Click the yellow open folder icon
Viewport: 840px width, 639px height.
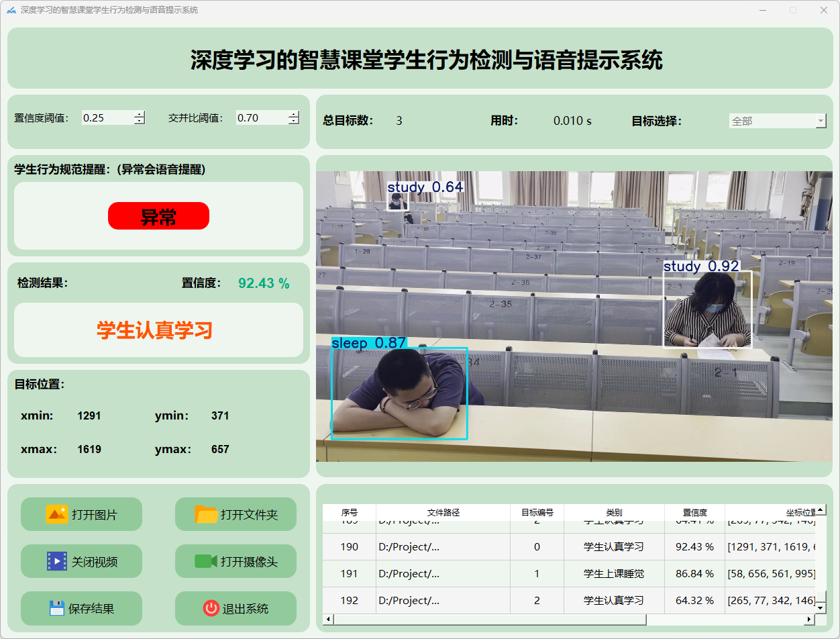point(206,514)
